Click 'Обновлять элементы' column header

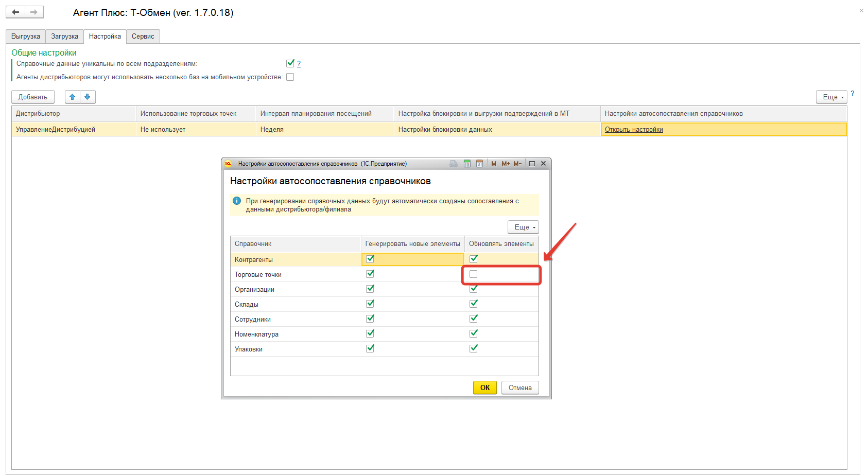501,244
